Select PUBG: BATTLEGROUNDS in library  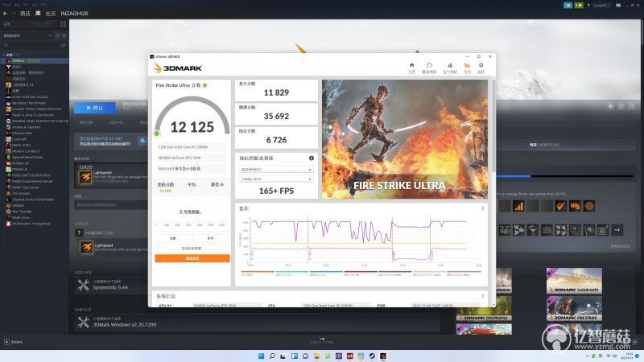coord(31,175)
